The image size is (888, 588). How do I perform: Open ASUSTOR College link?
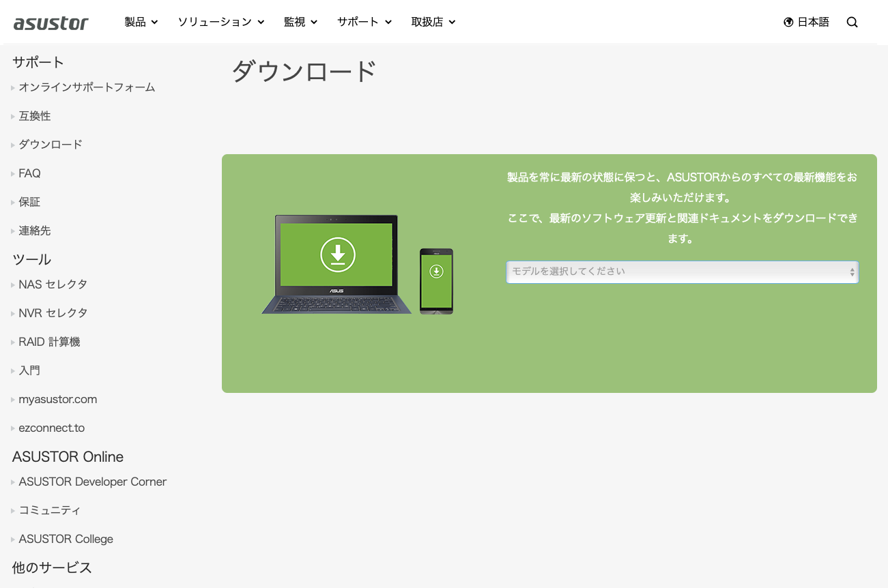(66, 539)
